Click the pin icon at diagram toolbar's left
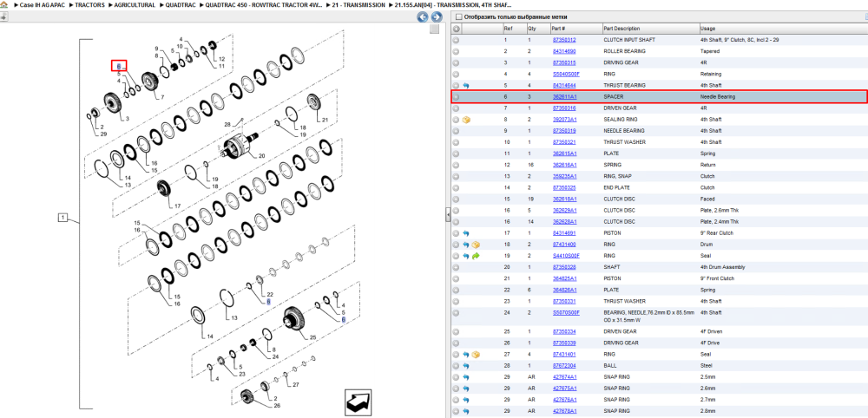This screenshot has width=868, height=418. click(x=3, y=17)
